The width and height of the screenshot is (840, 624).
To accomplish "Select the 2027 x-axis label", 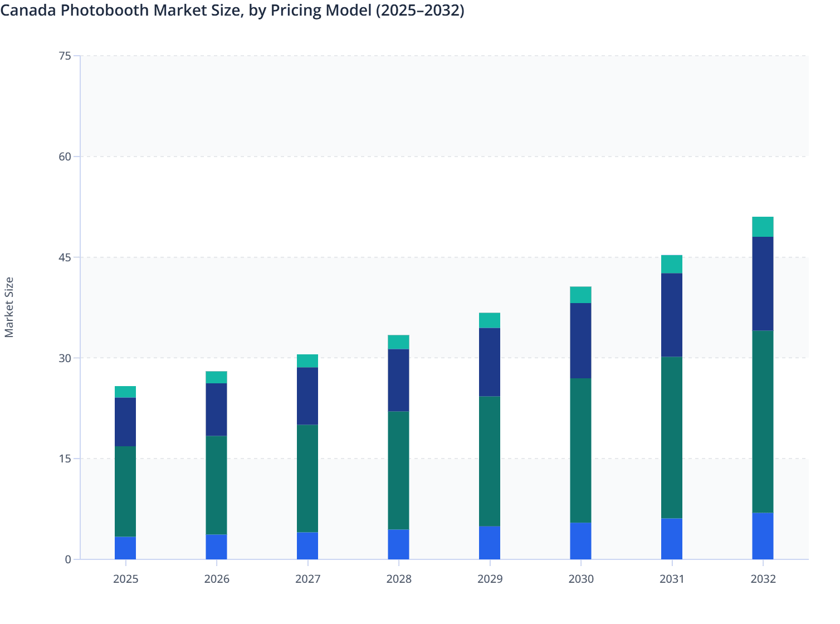I will 308,579.
